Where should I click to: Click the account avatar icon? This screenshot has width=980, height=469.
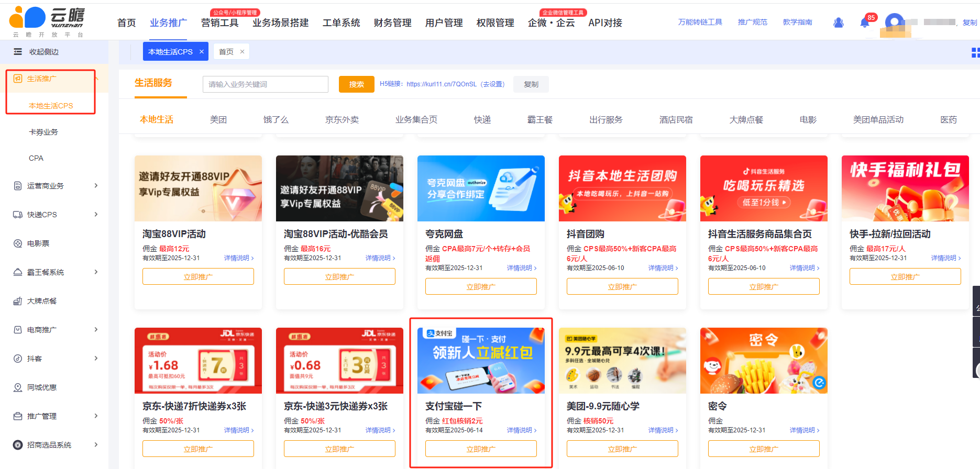coord(895,23)
